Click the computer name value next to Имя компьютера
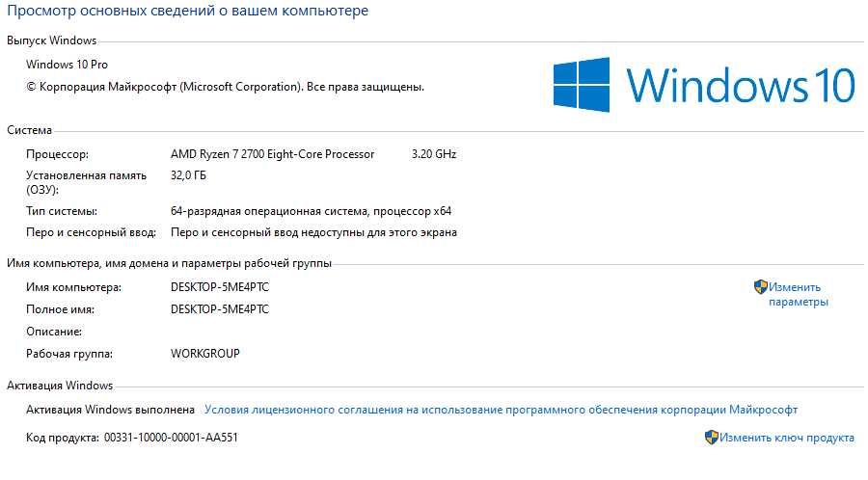Viewport: 868px width, 480px height. (219, 287)
